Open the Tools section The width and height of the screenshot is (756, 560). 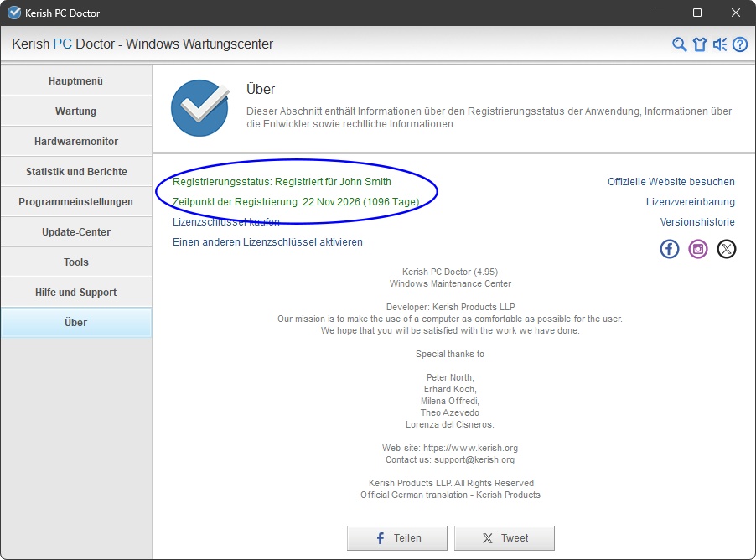[76, 262]
